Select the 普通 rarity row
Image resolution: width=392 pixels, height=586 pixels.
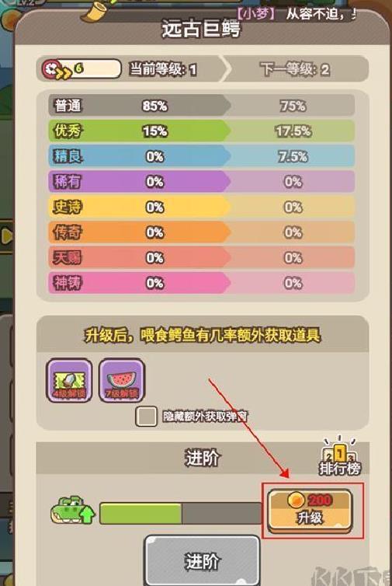point(202,106)
